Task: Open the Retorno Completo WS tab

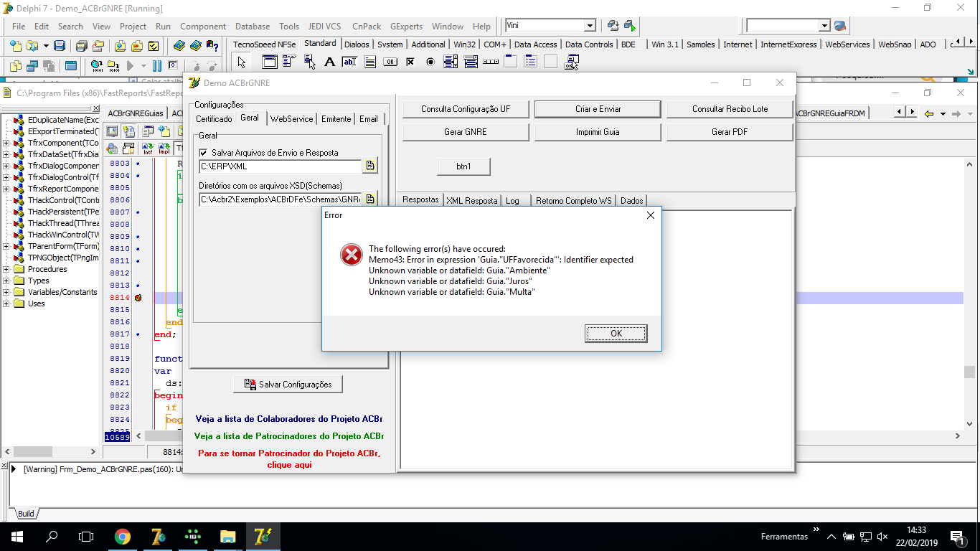Action: point(573,201)
